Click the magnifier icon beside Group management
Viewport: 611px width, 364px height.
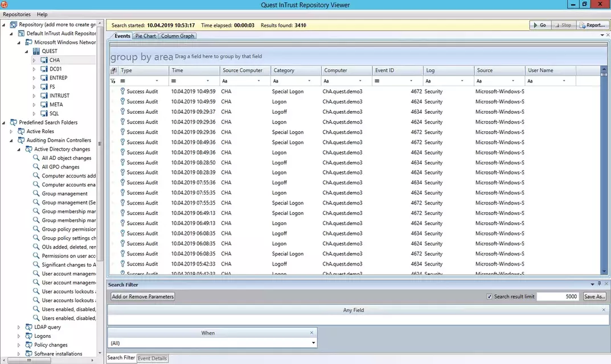[x=36, y=193]
